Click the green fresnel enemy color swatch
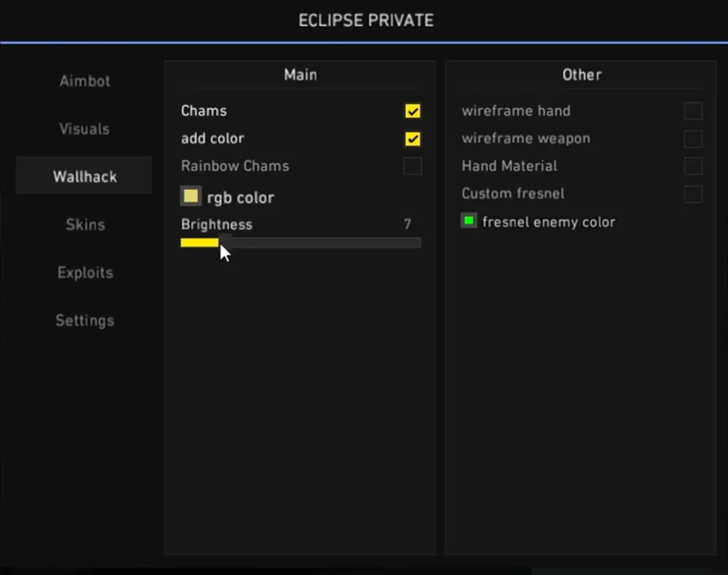 pyautogui.click(x=469, y=221)
